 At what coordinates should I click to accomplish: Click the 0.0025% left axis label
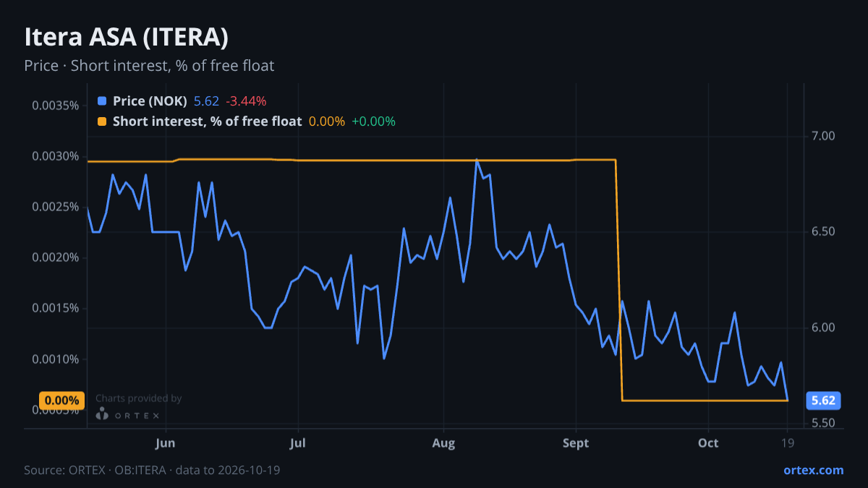(x=55, y=207)
